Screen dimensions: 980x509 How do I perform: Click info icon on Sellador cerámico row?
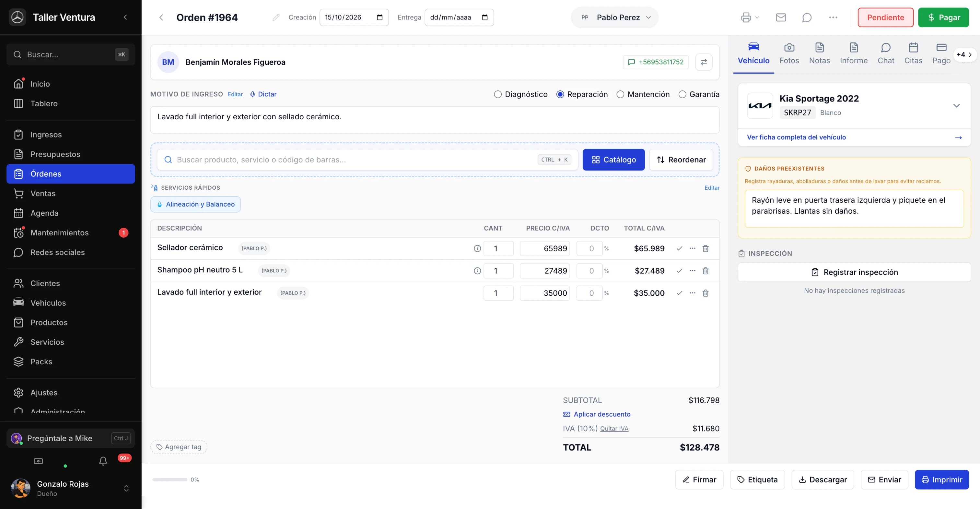[x=477, y=249]
